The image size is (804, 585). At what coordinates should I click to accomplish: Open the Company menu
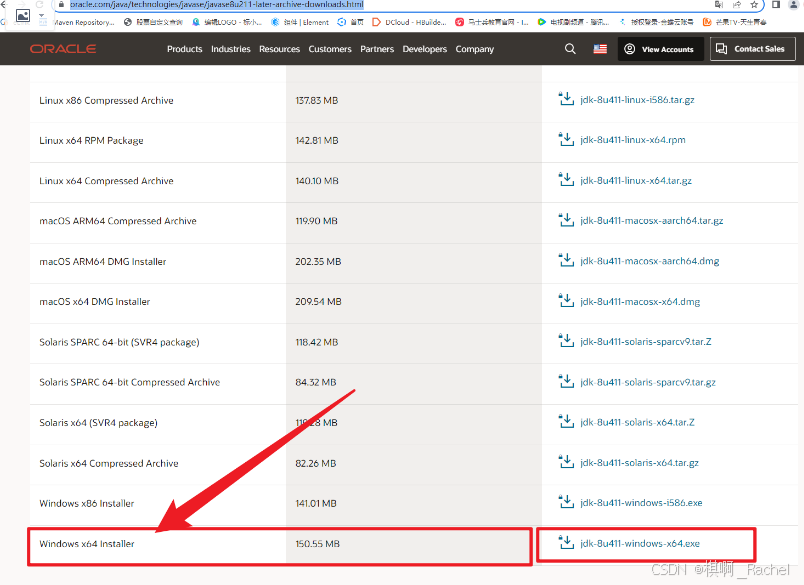pyautogui.click(x=475, y=49)
